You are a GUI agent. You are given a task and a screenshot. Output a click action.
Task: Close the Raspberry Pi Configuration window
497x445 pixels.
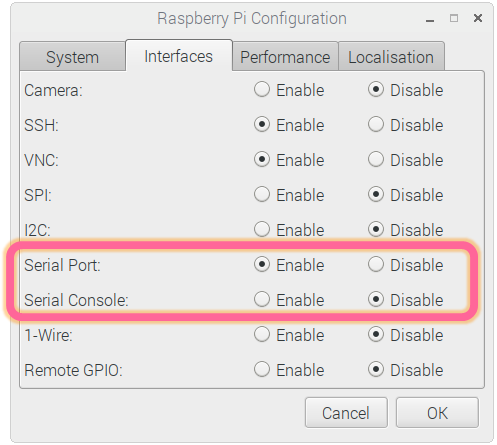tap(478, 18)
